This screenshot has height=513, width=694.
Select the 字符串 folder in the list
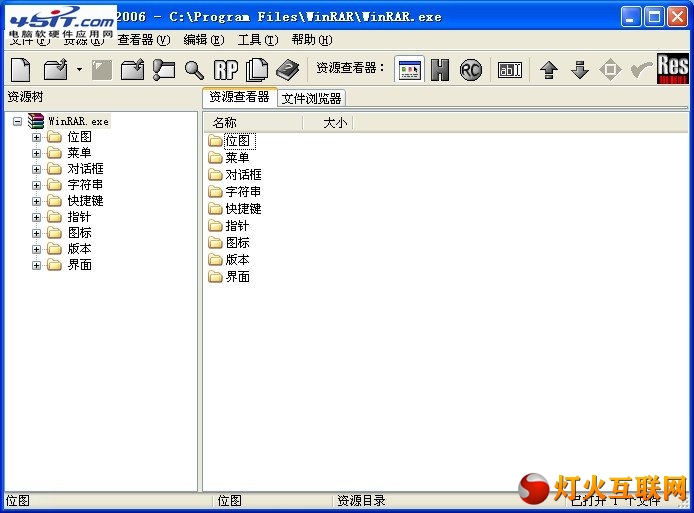pyautogui.click(x=235, y=192)
